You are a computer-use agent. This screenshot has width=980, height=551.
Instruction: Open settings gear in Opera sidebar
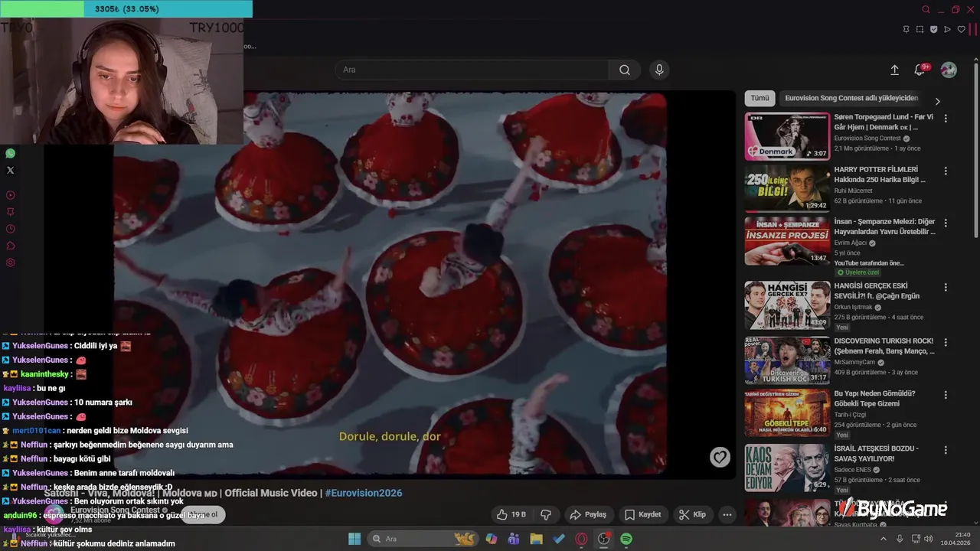pos(11,262)
